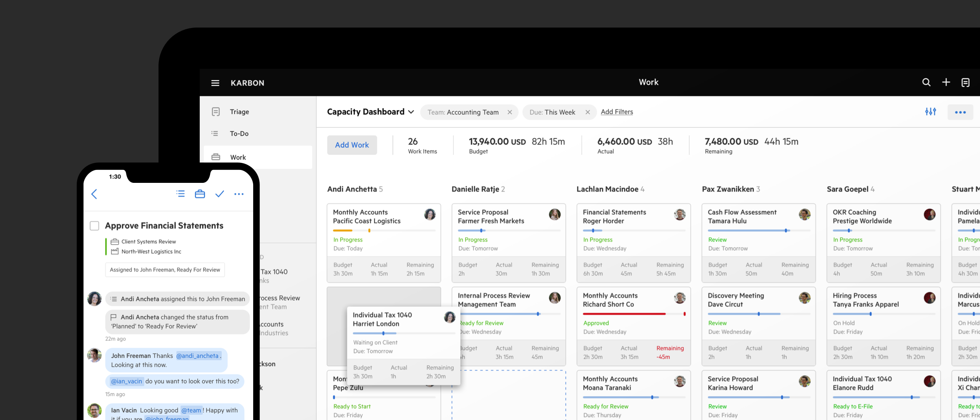The width and height of the screenshot is (980, 420).
Task: Open the Individual Tax 1040 Elanore Rudd card
Action: pyautogui.click(x=884, y=395)
